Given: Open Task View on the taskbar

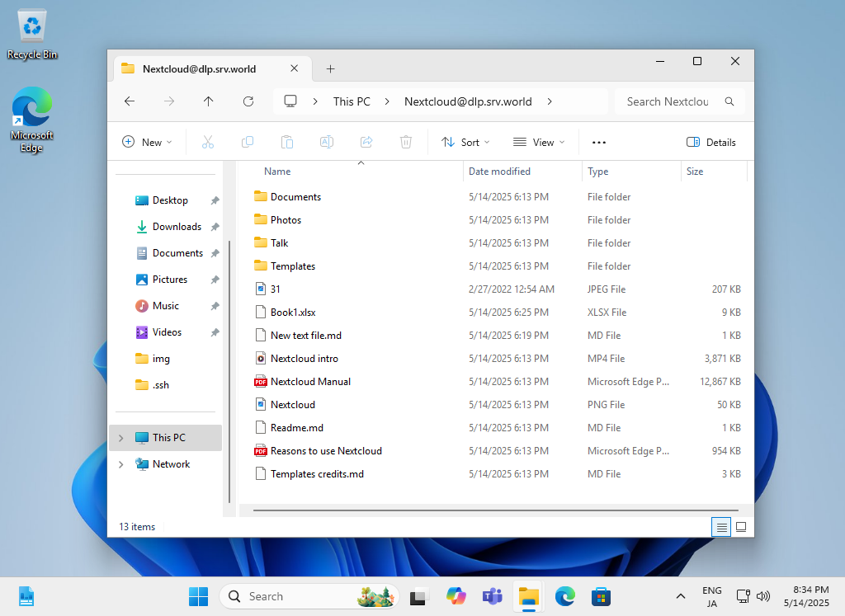Looking at the screenshot, I should pyautogui.click(x=420, y=596).
